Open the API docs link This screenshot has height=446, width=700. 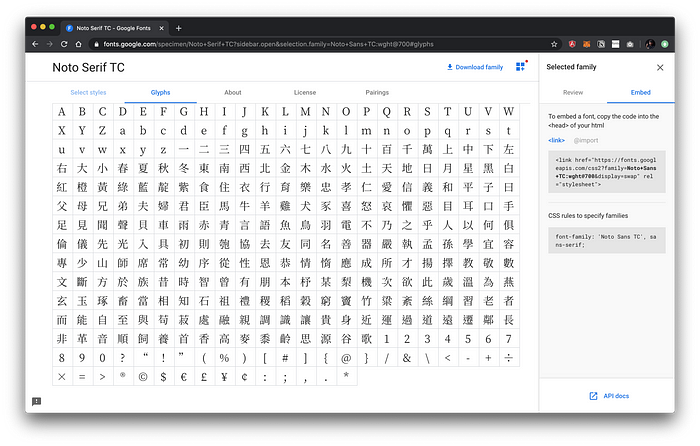pyautogui.click(x=616, y=396)
